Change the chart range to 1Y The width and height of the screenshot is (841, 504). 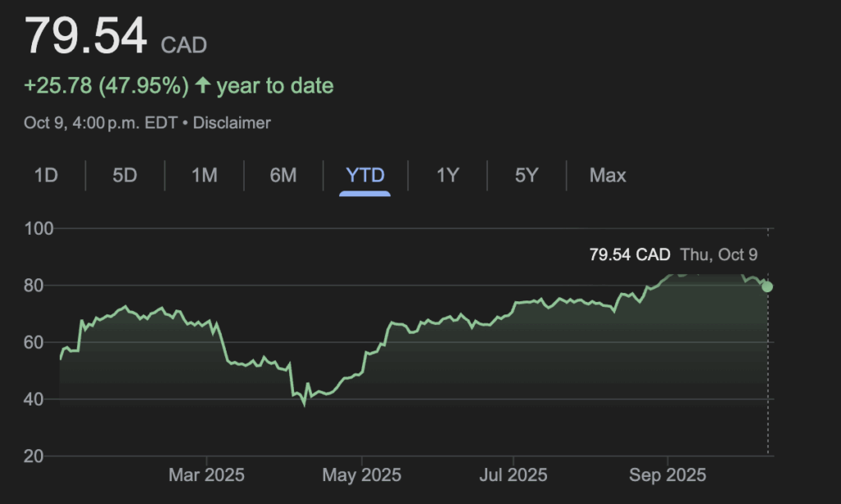(x=447, y=175)
